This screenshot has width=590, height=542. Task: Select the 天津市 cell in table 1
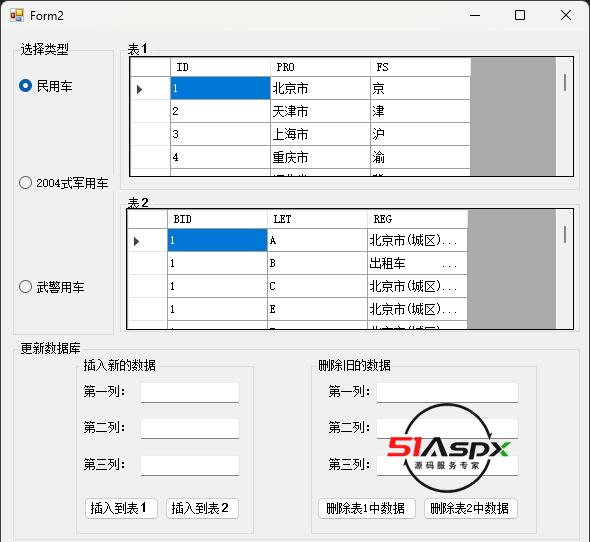click(x=320, y=111)
